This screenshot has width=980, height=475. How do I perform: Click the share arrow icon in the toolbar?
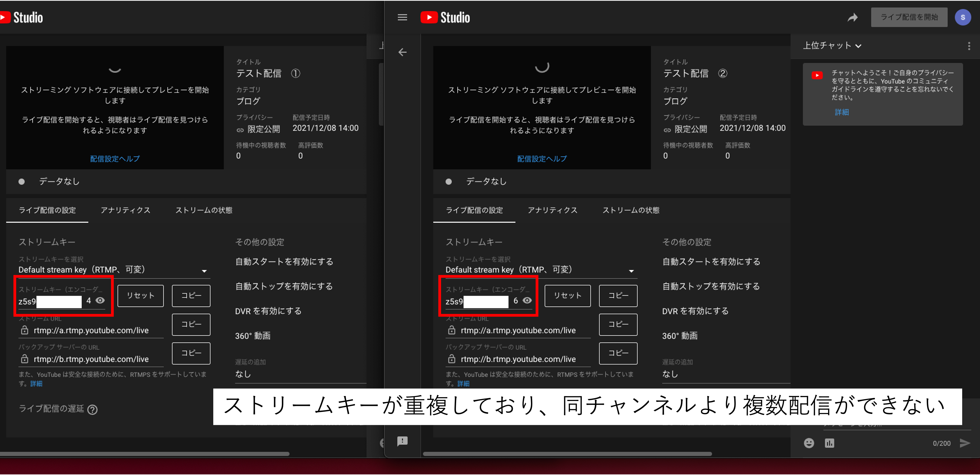853,17
